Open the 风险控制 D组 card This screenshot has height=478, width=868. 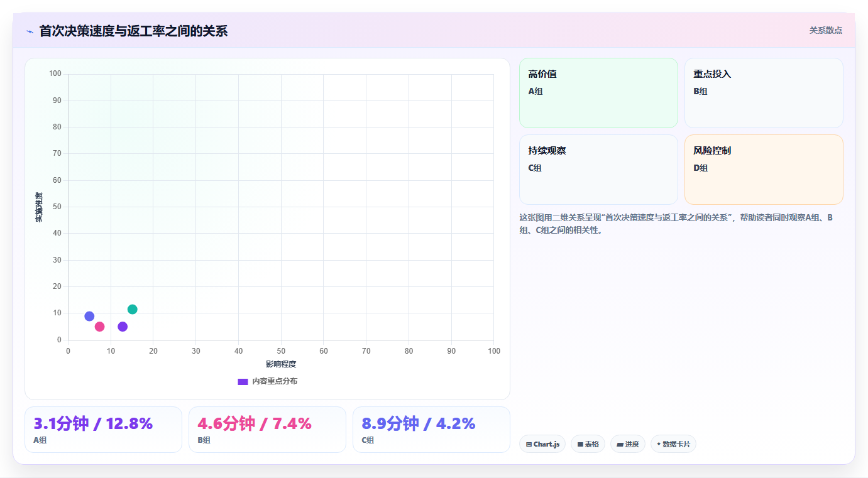[x=764, y=170]
